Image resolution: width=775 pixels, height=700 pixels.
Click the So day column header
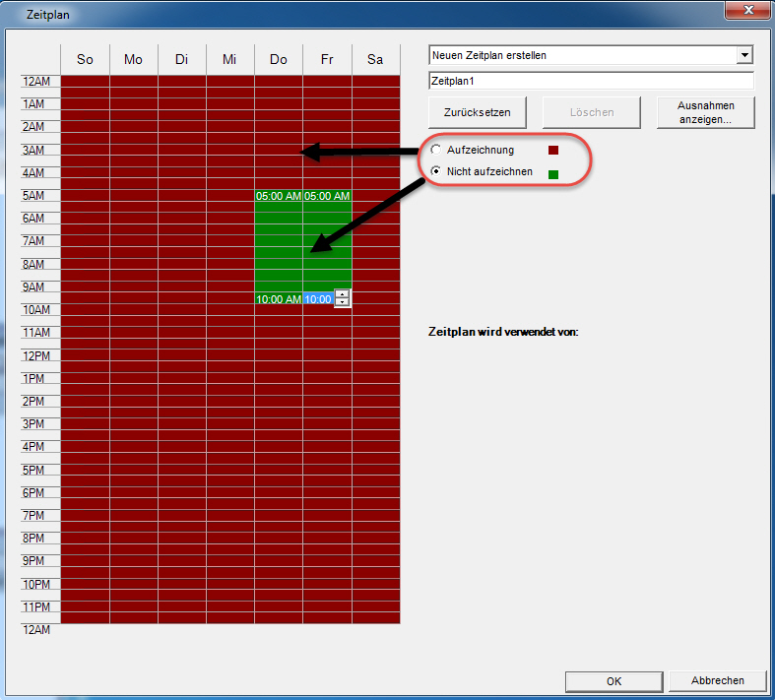[85, 60]
